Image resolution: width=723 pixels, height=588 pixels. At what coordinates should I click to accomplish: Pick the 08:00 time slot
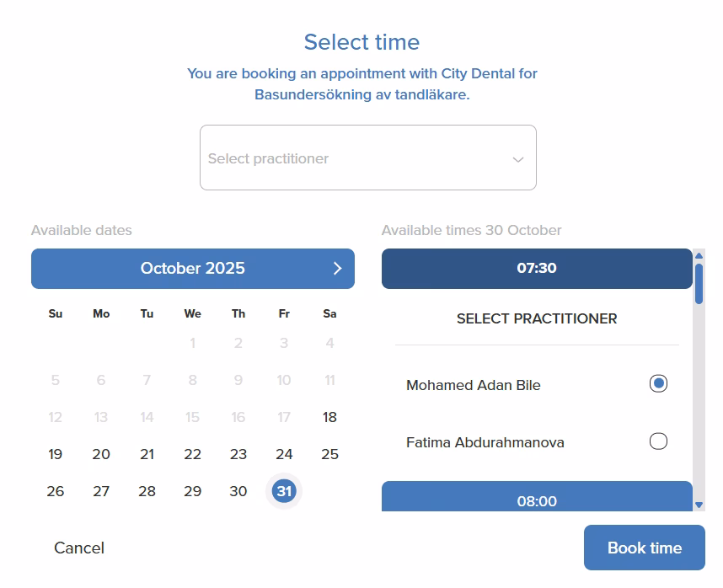[536, 500]
